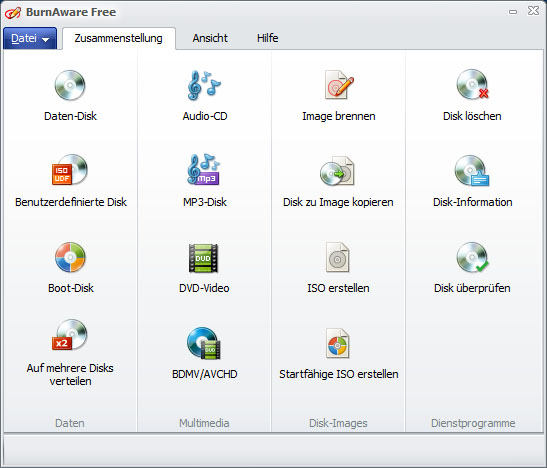Switch to the Zusammenstellung tab
Image resolution: width=547 pixels, height=468 pixels.
(x=119, y=38)
